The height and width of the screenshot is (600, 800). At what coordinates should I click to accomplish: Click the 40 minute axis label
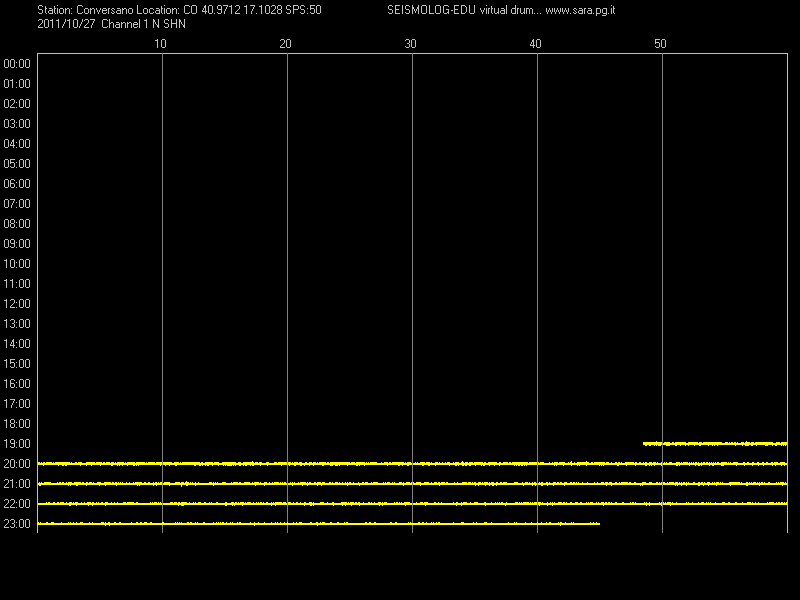535,44
